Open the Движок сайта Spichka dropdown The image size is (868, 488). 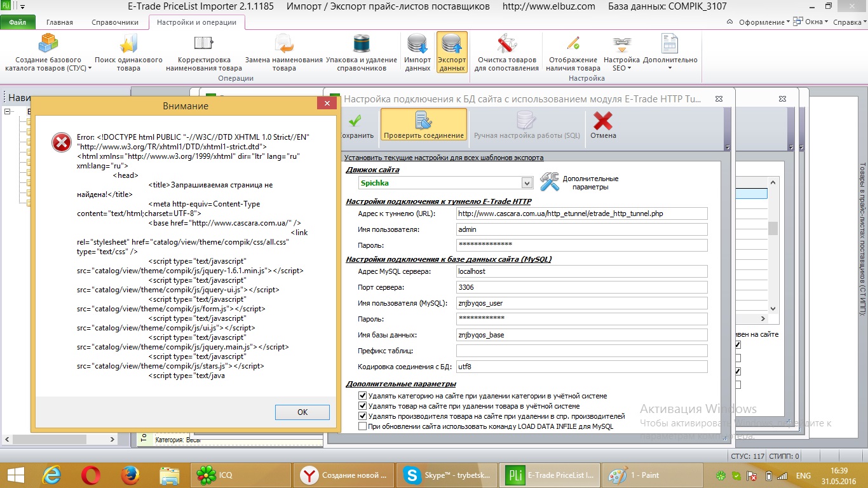coord(527,183)
